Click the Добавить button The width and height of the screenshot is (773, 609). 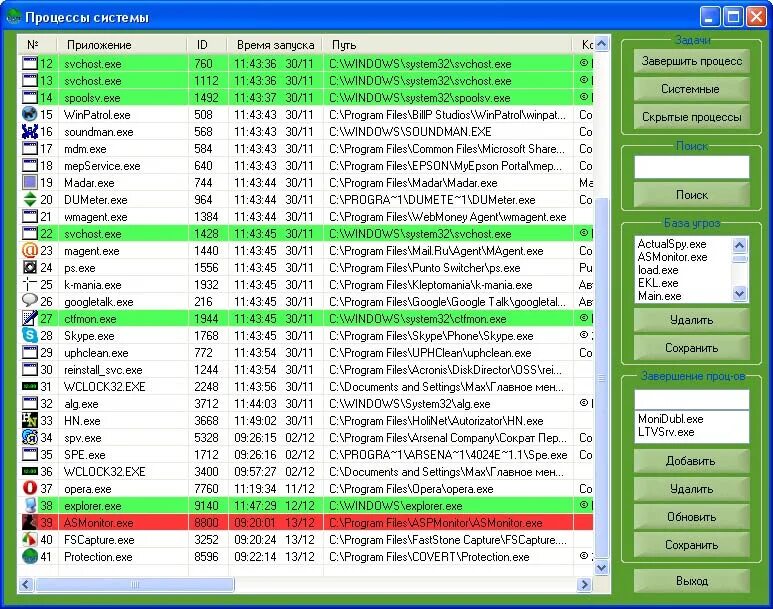[692, 461]
